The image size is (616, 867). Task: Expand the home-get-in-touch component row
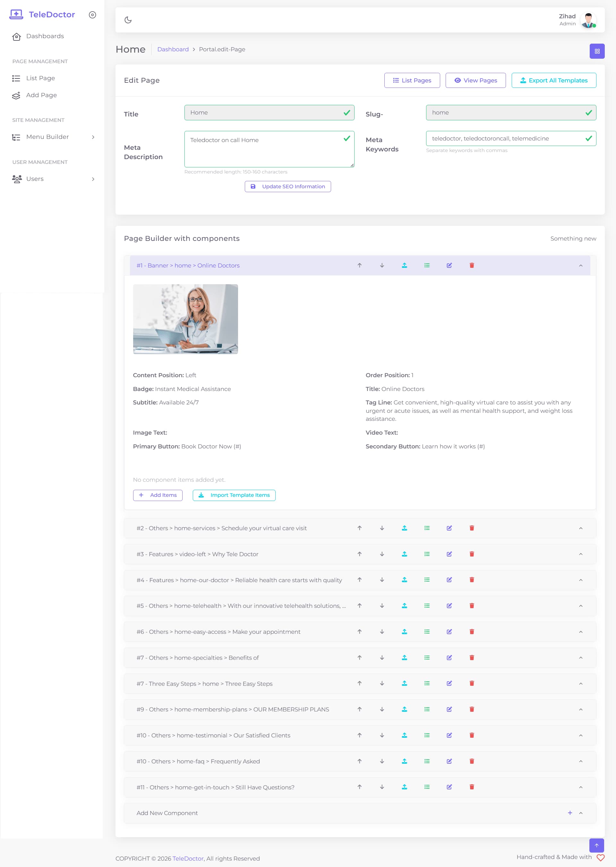[580, 787]
